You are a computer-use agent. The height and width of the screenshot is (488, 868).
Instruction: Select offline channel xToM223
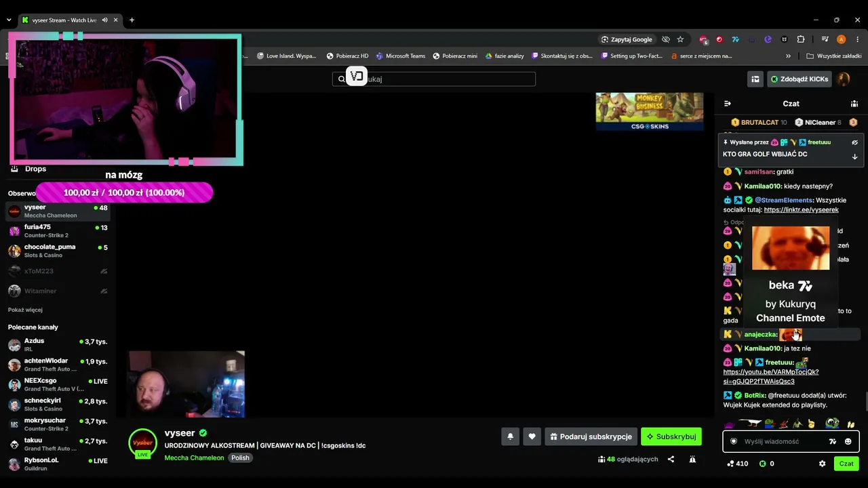(58, 271)
